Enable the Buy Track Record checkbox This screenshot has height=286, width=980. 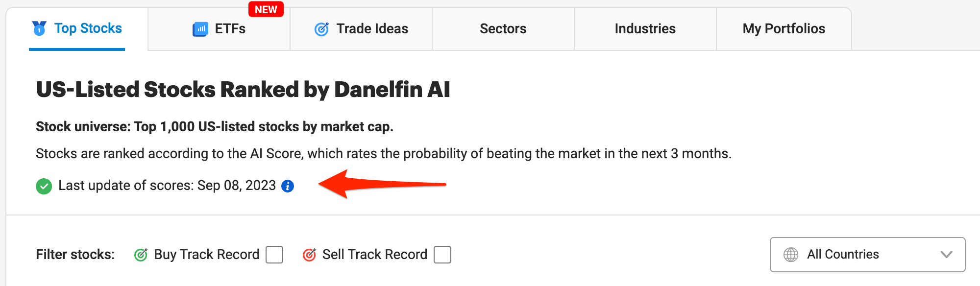(274, 255)
